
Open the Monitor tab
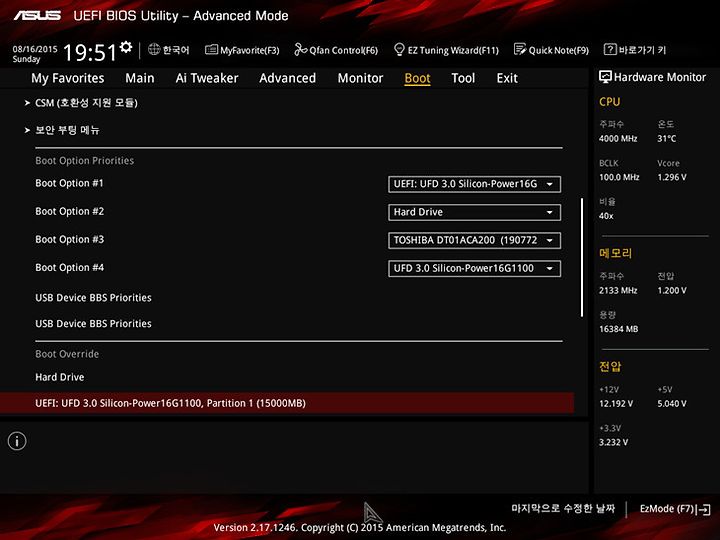360,78
